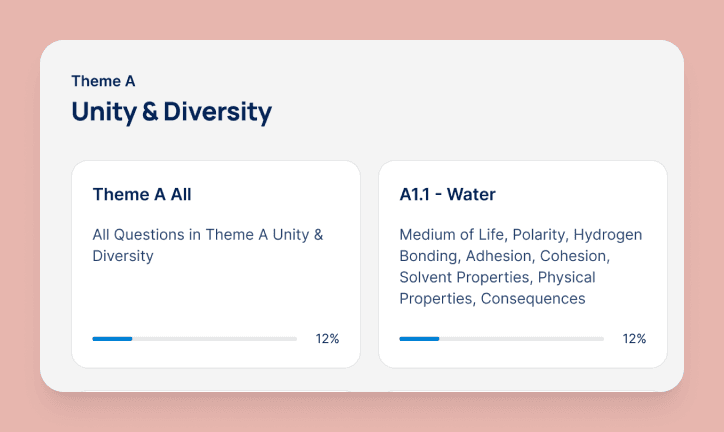
Task: Click the word Diversity in Theme A card description
Action: coord(123,256)
